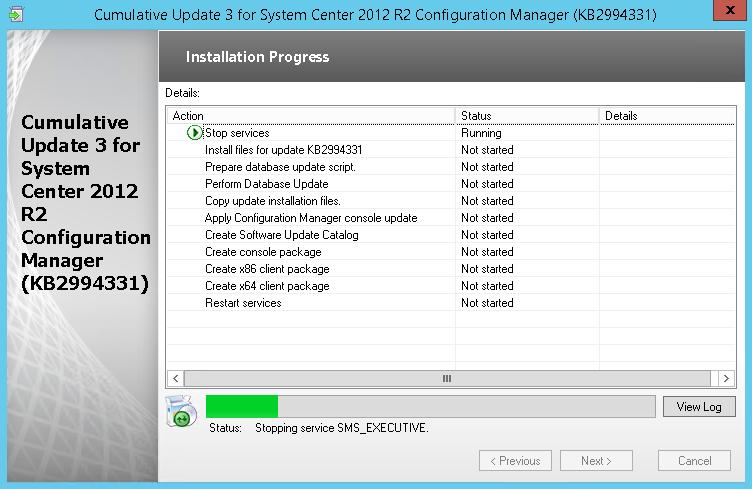Screen dimensions: 752x489
Task: Click the Running status of Stop services
Action: 481,133
